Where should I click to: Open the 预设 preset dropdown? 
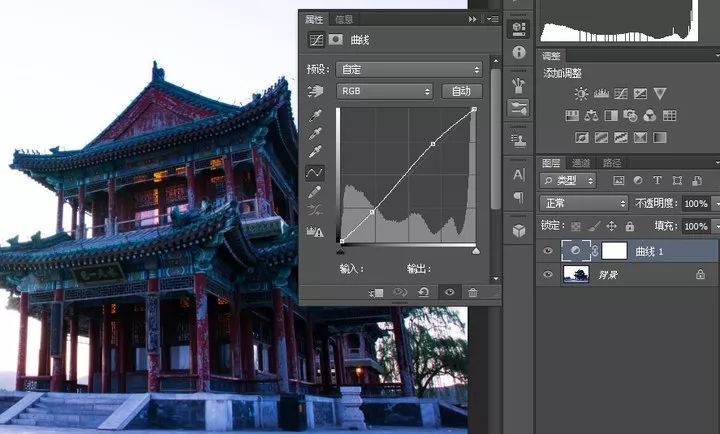pos(409,70)
